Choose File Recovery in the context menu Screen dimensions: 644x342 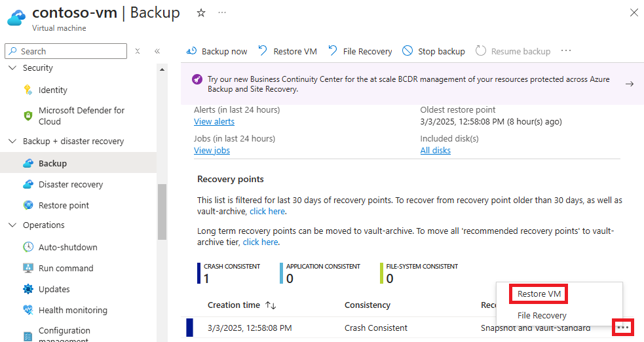point(542,315)
